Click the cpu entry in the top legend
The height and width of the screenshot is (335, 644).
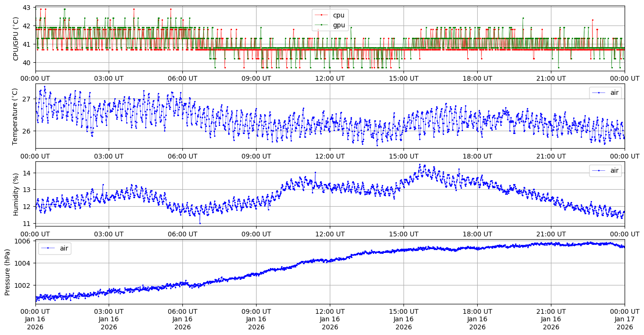pyautogui.click(x=338, y=15)
